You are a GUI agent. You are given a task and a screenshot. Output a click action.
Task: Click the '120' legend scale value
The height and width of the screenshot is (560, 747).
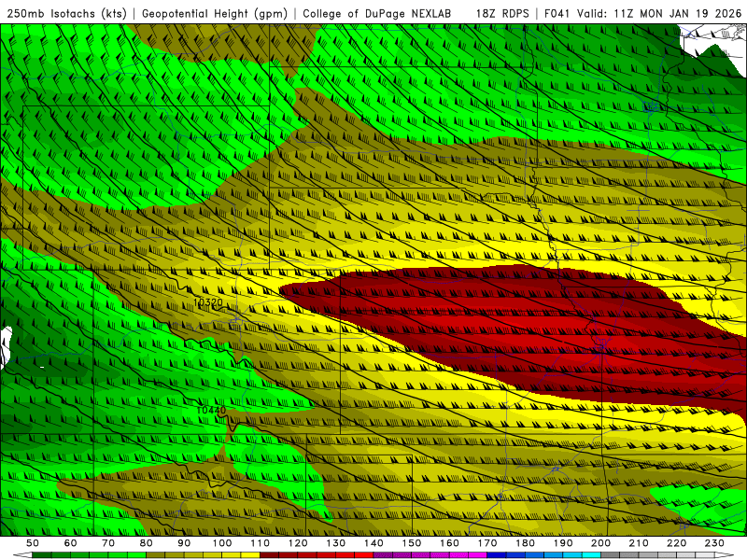(x=298, y=543)
